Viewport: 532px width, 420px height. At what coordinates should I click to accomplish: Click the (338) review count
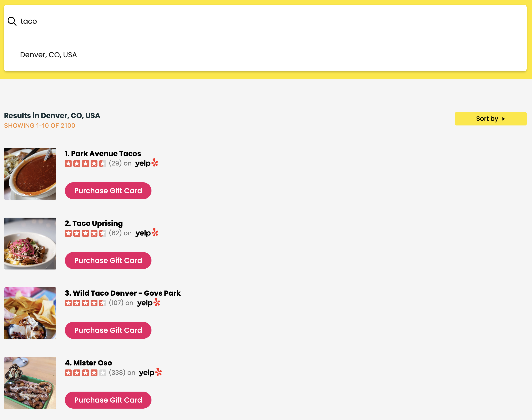(x=117, y=373)
